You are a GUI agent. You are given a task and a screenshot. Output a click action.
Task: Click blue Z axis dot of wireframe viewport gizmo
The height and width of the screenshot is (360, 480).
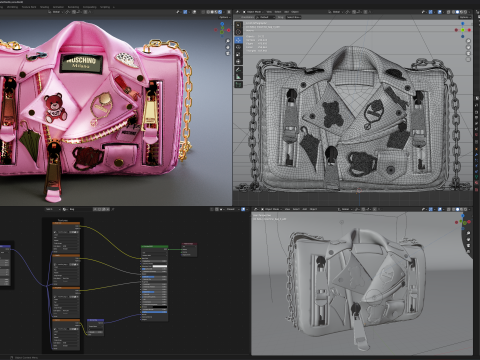463,24
